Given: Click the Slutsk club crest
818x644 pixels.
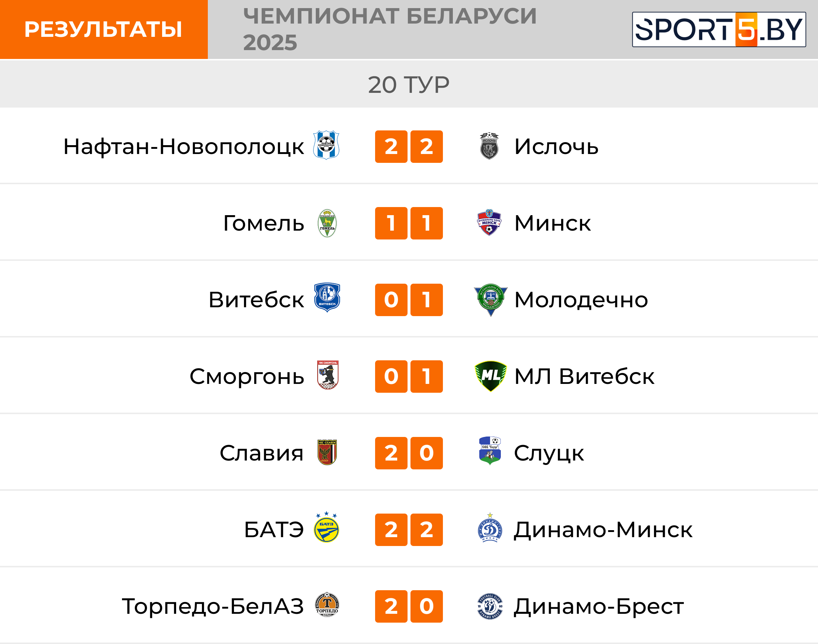Looking at the screenshot, I should click(490, 451).
